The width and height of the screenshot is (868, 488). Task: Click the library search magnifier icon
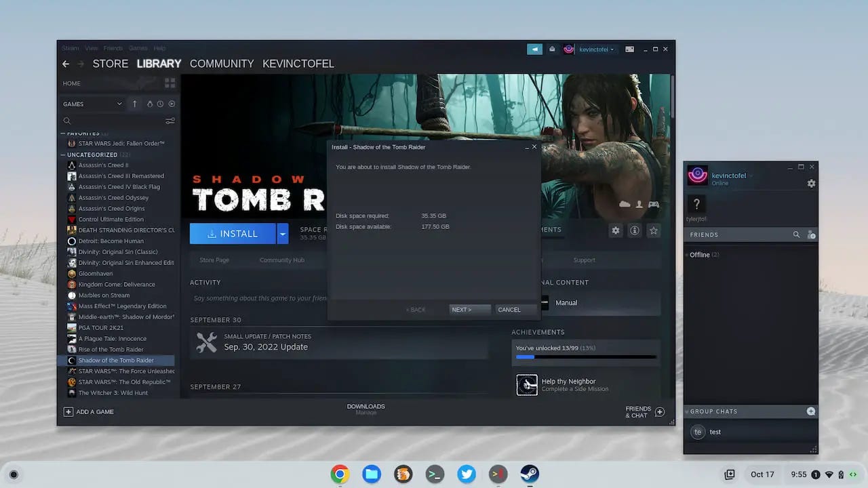(67, 121)
